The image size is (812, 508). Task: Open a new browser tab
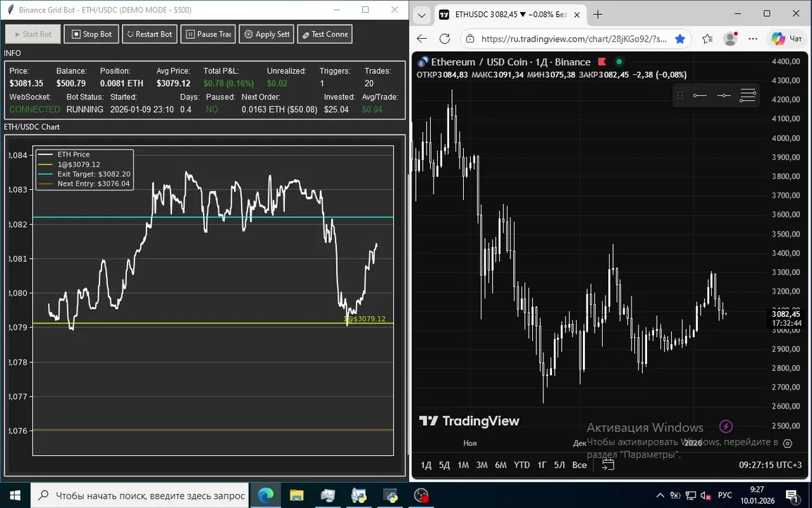(598, 15)
